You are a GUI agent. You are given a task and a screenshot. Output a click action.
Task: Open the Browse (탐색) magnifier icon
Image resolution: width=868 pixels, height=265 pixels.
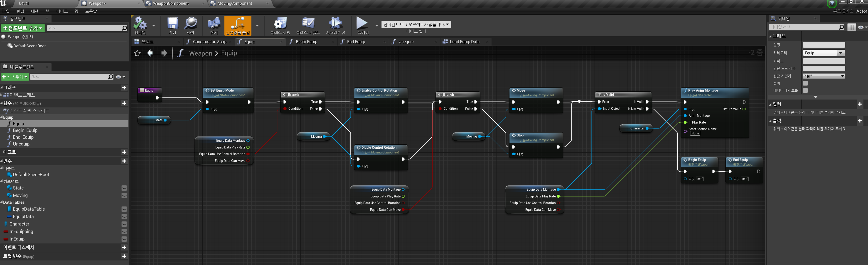[x=190, y=25]
